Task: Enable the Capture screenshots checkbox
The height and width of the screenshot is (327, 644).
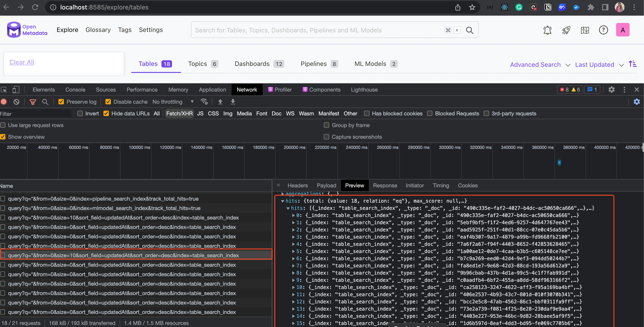Action: point(326,137)
